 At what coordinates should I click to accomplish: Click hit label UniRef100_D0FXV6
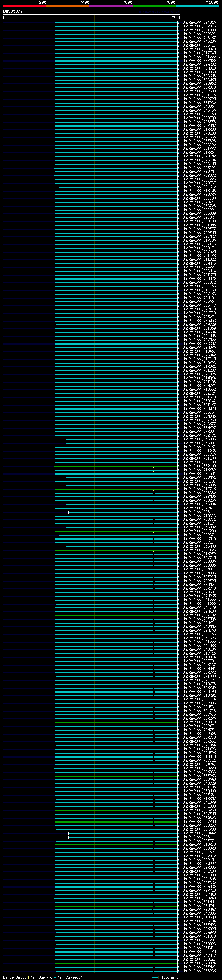pos(199,550)
